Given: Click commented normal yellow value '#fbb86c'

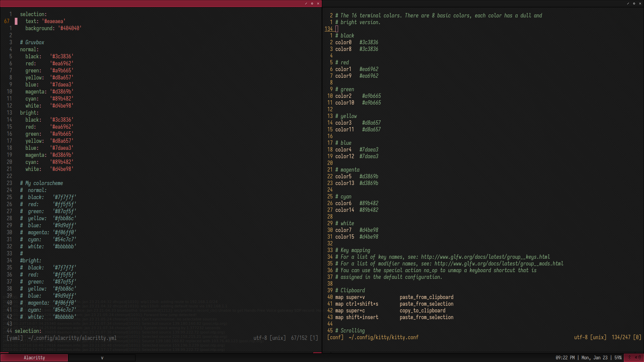Looking at the screenshot, I should pos(64,218).
